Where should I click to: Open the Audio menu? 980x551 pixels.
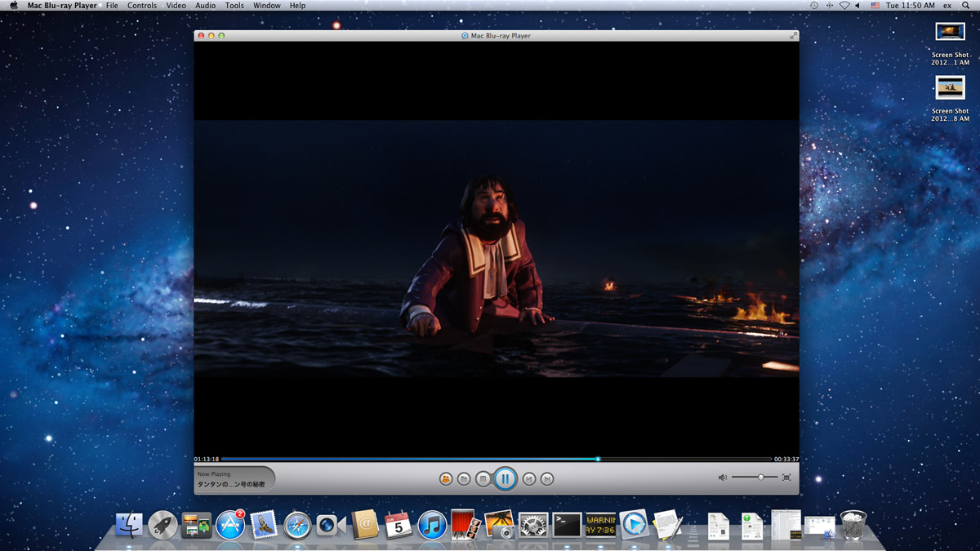pos(205,6)
